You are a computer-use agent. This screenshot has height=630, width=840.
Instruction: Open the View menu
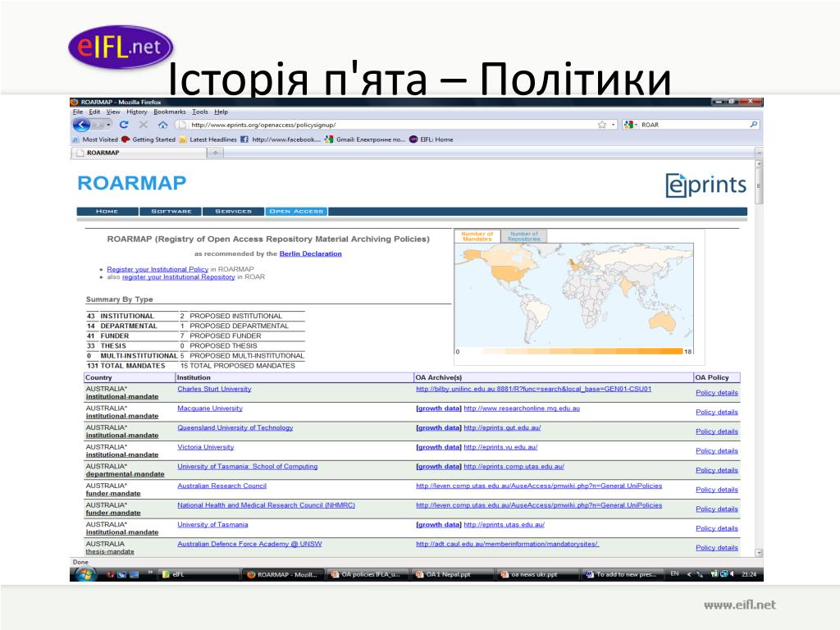pyautogui.click(x=113, y=112)
